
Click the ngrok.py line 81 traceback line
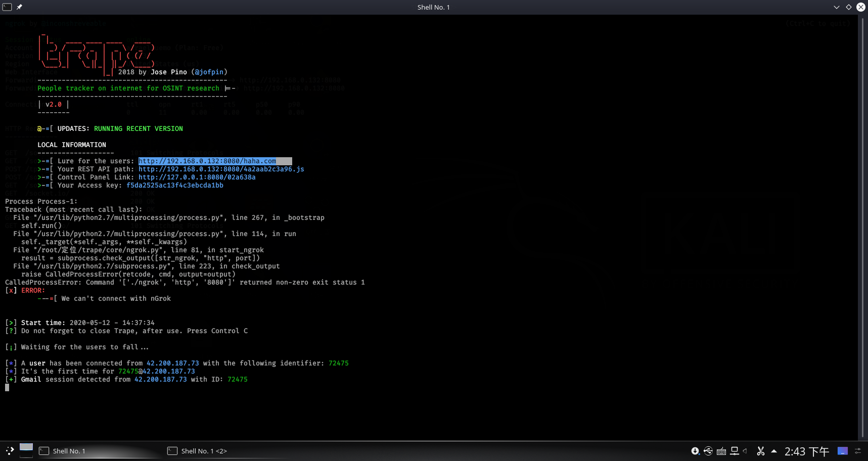pyautogui.click(x=139, y=250)
